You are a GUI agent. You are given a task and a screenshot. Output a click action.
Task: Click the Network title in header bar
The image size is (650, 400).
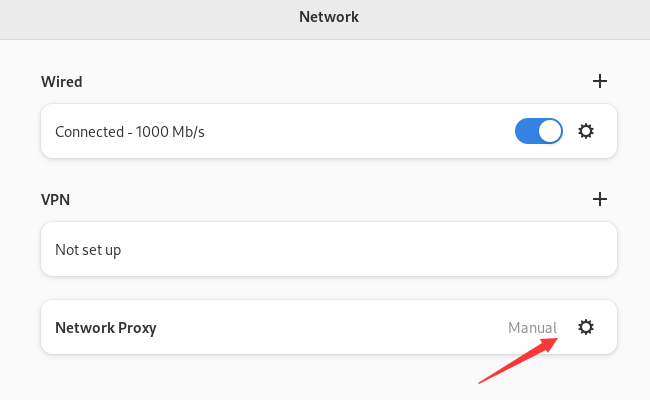[329, 17]
